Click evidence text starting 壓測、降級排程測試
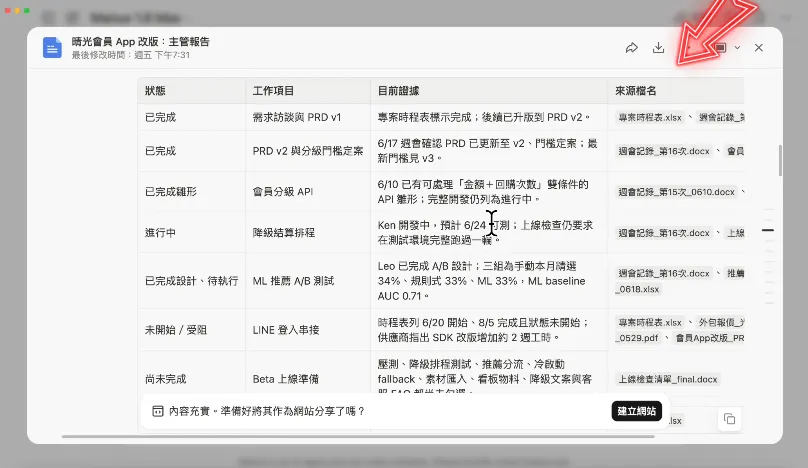 tap(484, 376)
